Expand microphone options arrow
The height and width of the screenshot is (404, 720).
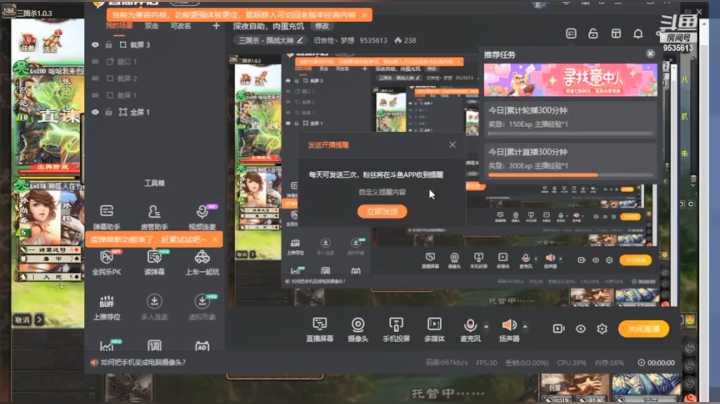click(x=486, y=326)
